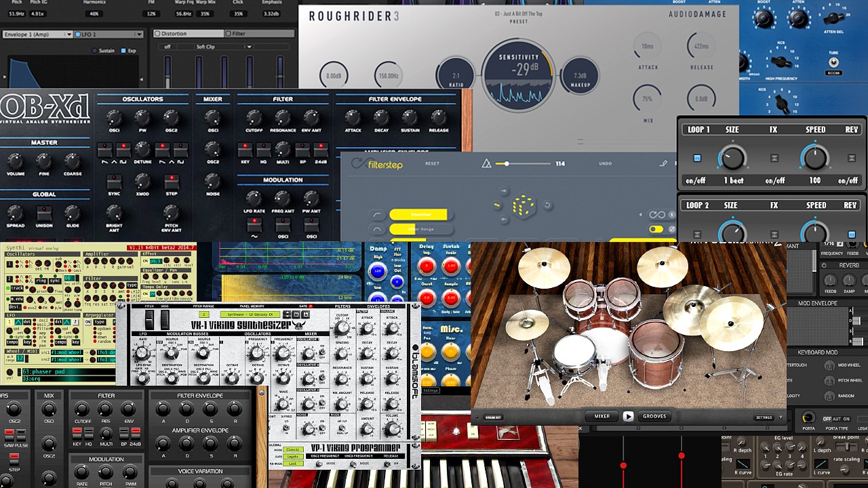Click the filterstep circular rotate icon beside dice
868x488 pixels.
[x=547, y=205]
